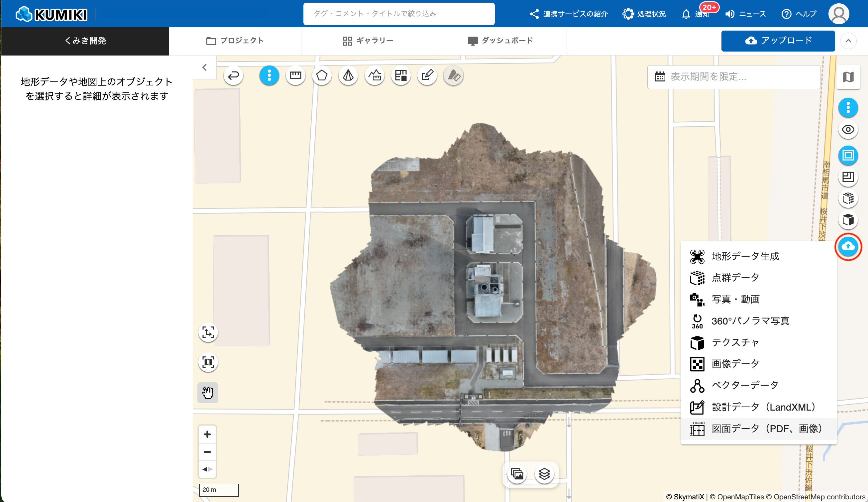This screenshot has height=502, width=868.
Task: Click the cone volume measurement tool
Action: (x=348, y=75)
